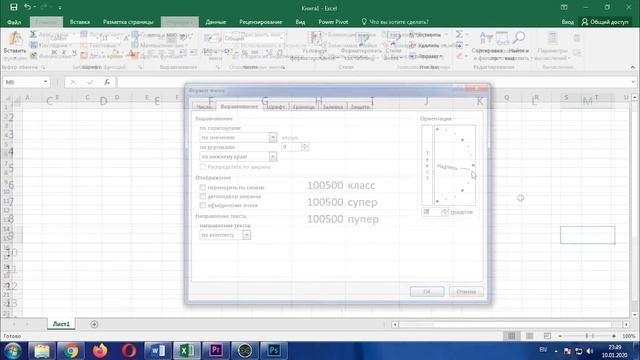Open the Шрифт tab in the Format Cells dialog
This screenshot has width=640, height=360.
(x=276, y=107)
